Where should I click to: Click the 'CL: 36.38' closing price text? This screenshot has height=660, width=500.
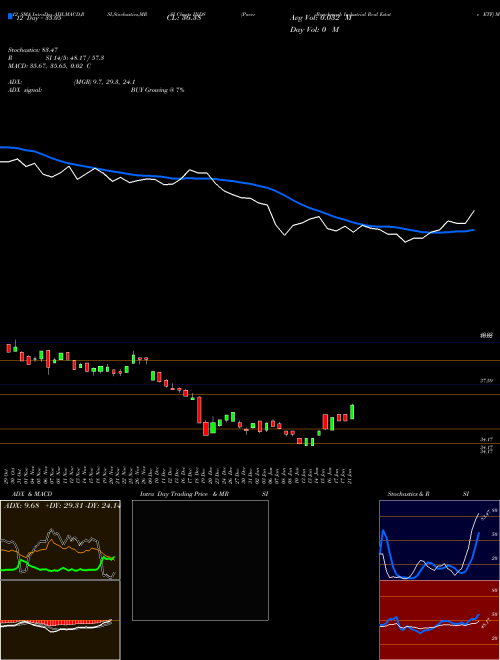pos(184,18)
